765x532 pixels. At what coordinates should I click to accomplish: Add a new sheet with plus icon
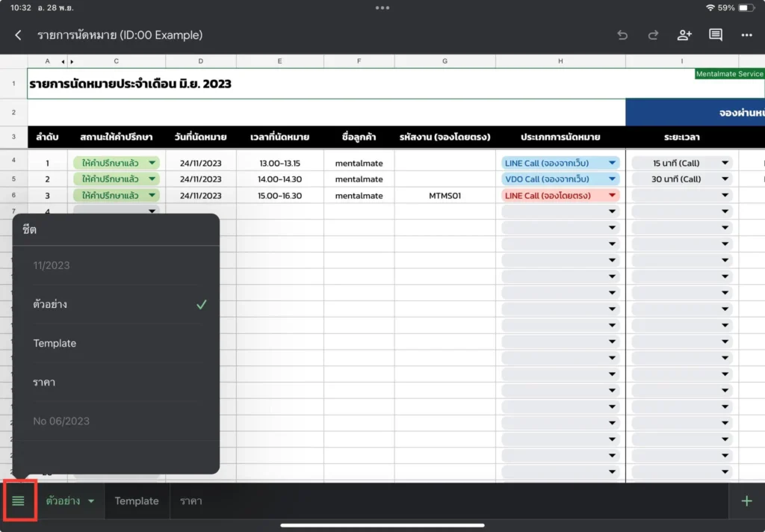(746, 501)
